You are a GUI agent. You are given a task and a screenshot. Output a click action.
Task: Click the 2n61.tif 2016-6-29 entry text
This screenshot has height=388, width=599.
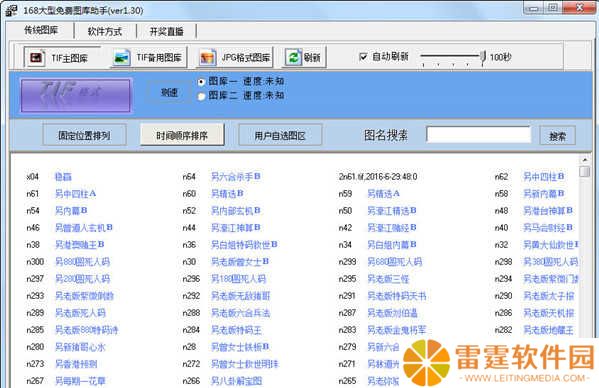point(378,176)
